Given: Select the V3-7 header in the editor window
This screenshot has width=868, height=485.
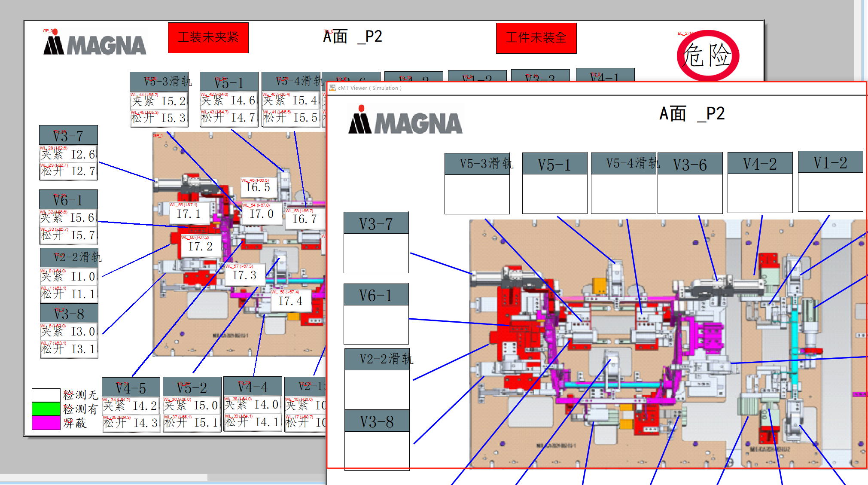Looking at the screenshot, I should (68, 135).
